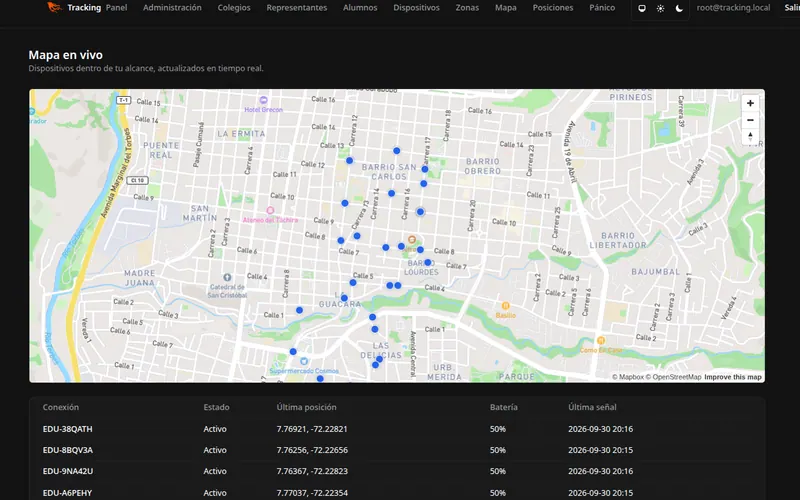The height and width of the screenshot is (500, 800).
Task: Navigate to the Mapa page
Action: click(x=506, y=8)
